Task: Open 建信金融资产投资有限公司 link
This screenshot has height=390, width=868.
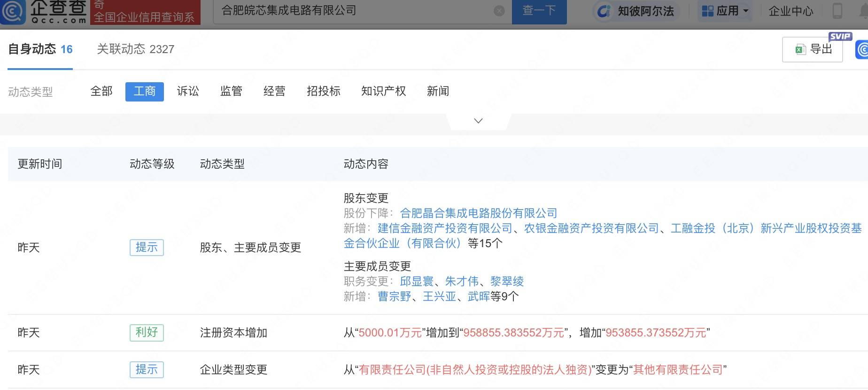Action: pos(445,228)
